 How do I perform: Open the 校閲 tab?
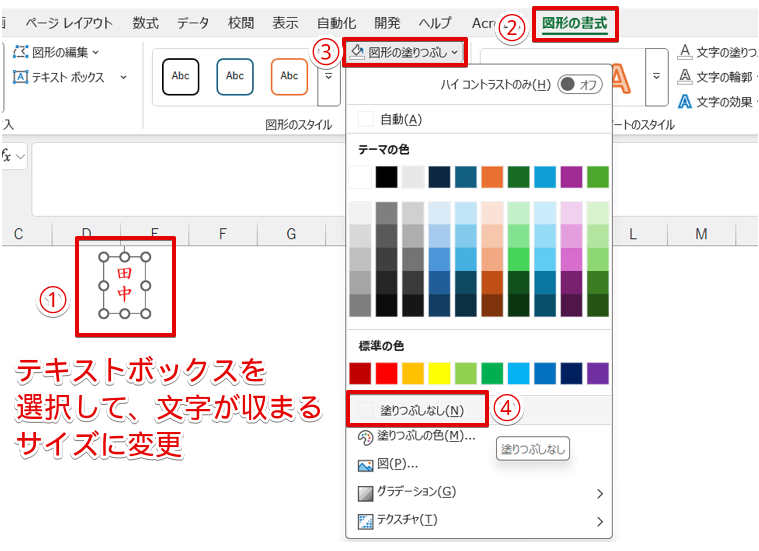point(241,23)
